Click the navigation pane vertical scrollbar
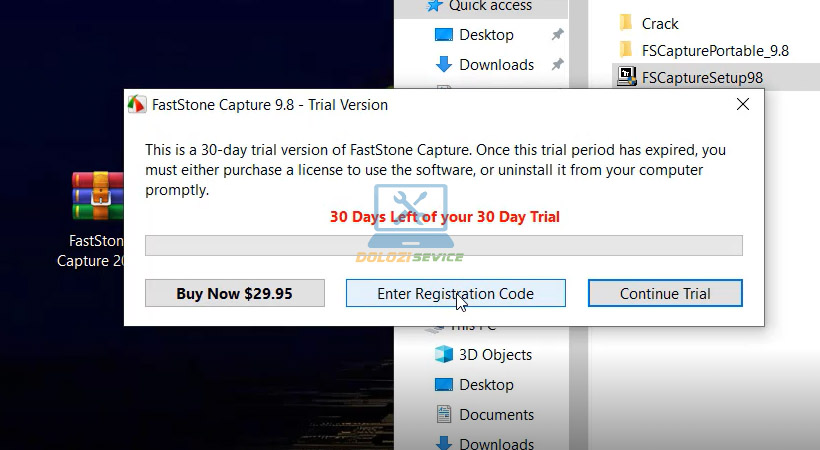Viewport: 820px width, 450px height. (578, 225)
